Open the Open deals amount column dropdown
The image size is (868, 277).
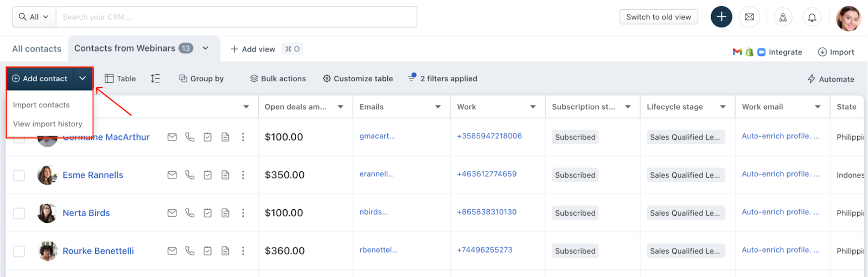tap(341, 107)
